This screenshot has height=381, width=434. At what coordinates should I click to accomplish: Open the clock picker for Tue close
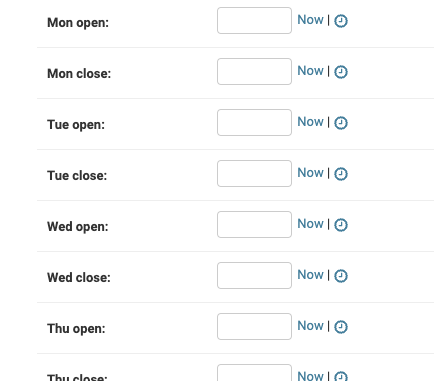click(x=341, y=174)
